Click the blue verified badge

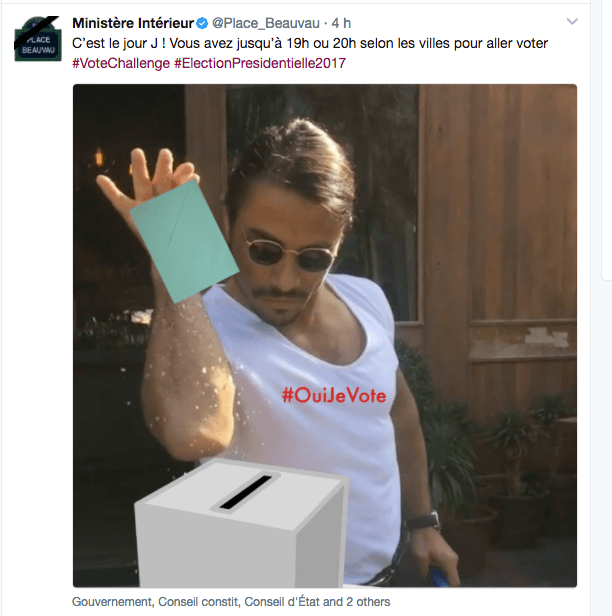(202, 24)
